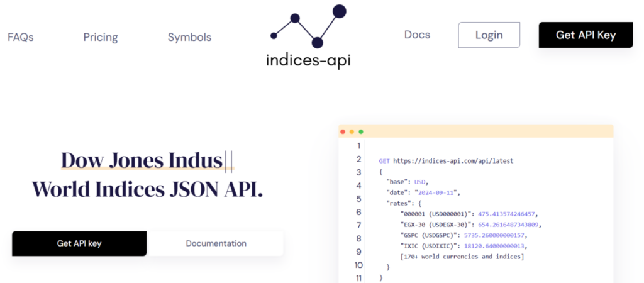
Task: Click the Dow Jones Indus animated heading
Action: (147, 160)
